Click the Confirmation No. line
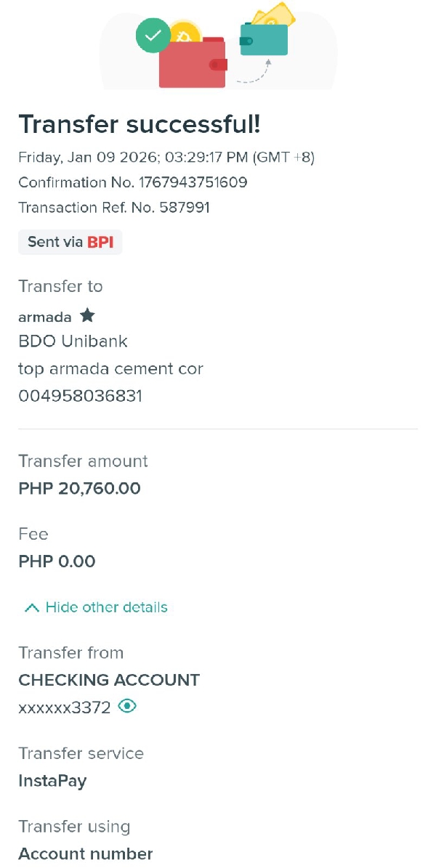The image size is (436, 868). click(132, 182)
